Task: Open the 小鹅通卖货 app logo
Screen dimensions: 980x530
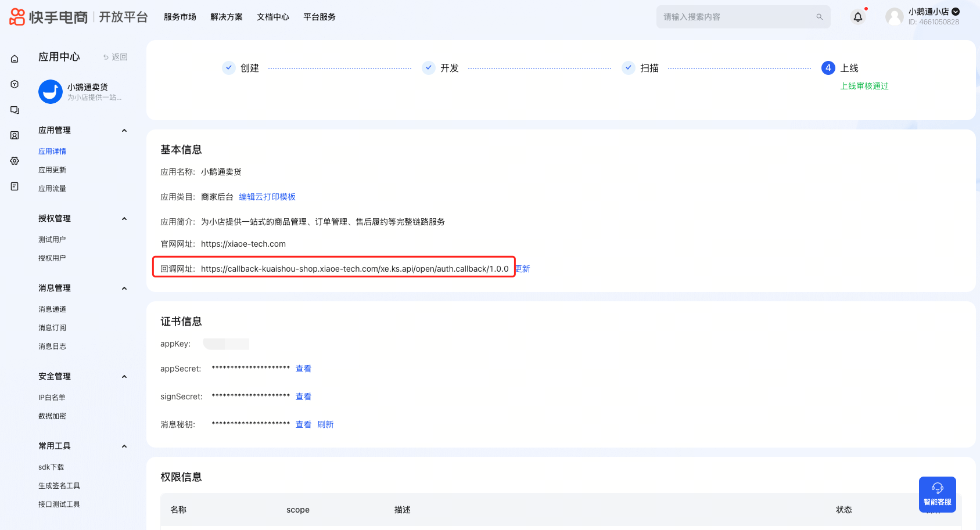Action: (x=51, y=92)
